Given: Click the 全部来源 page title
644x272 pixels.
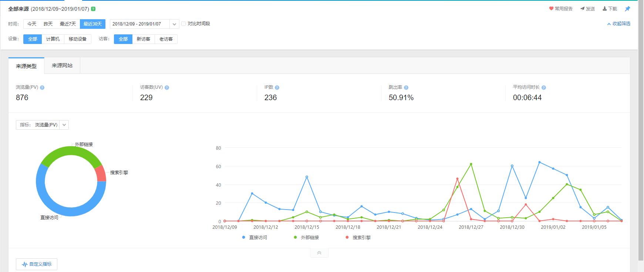Looking at the screenshot, I should [18, 9].
